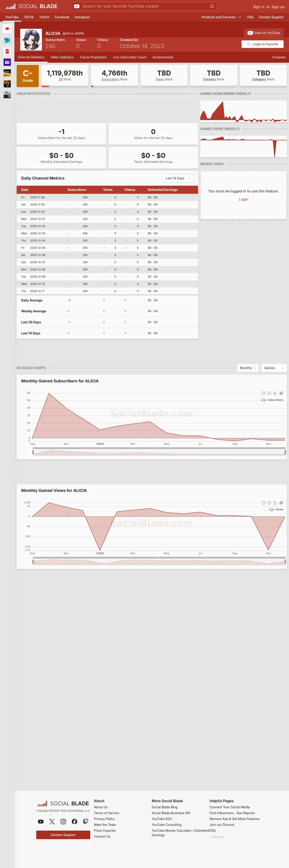
Task: Open Terms of Service footer link
Action: [x=106, y=813]
